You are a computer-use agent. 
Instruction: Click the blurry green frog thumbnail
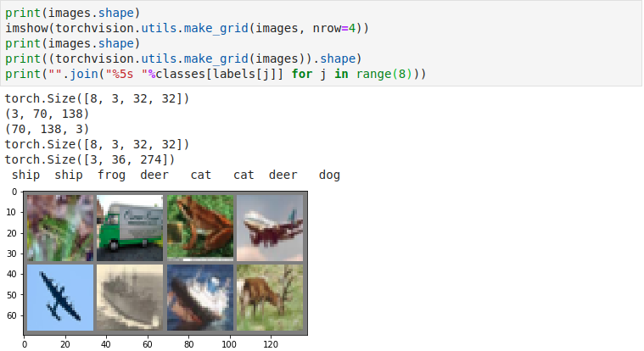click(x=60, y=228)
